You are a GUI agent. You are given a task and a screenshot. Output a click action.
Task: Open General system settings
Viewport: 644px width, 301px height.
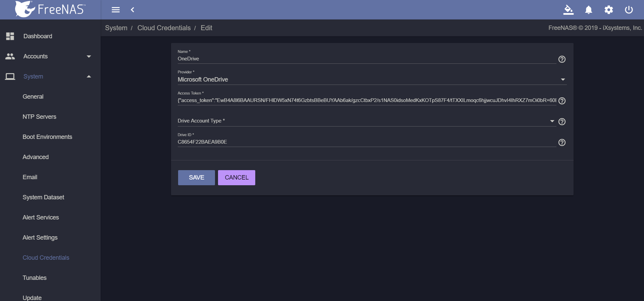click(33, 97)
